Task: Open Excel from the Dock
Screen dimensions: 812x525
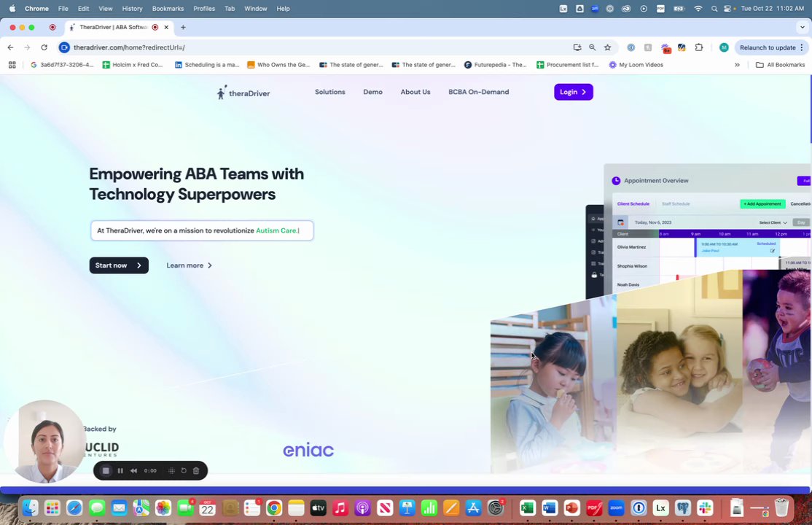Action: click(x=527, y=508)
